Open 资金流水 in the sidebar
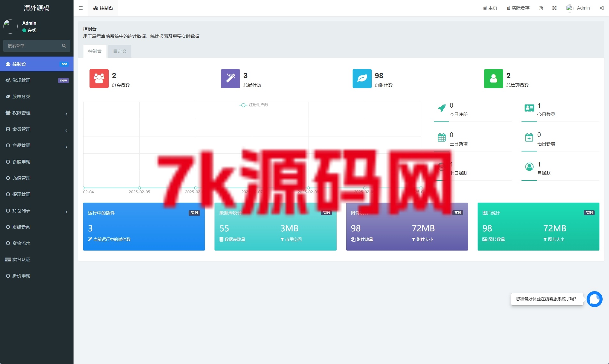This screenshot has width=609, height=364. 37,243
